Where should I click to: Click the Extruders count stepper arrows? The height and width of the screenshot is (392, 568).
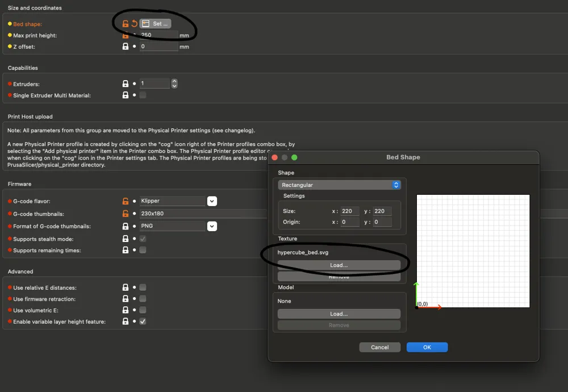click(174, 84)
